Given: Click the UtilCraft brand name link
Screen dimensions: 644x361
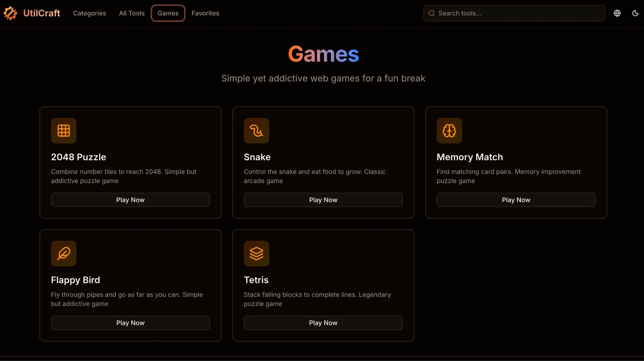Looking at the screenshot, I should point(42,13).
